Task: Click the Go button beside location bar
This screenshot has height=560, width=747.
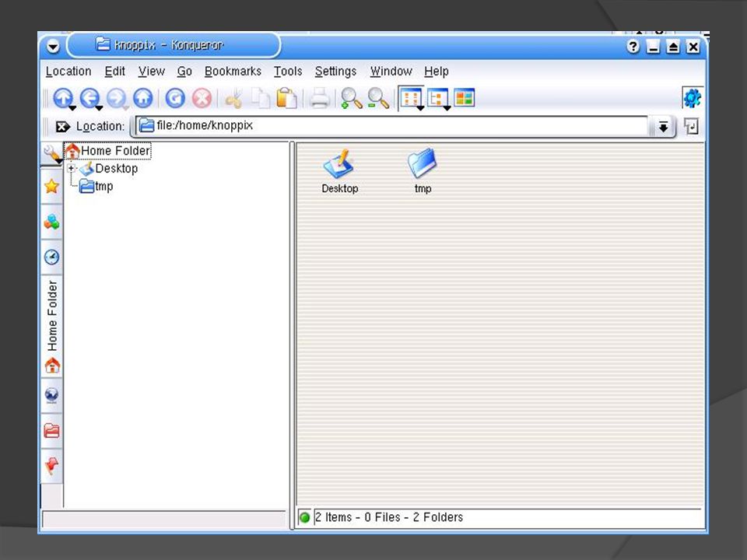Action: coord(691,127)
